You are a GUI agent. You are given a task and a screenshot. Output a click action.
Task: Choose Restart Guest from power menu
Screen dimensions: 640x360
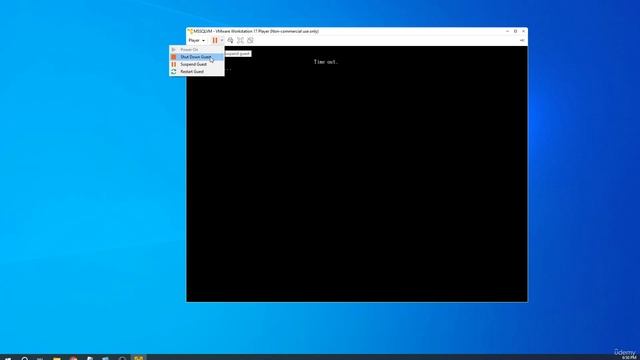click(x=197, y=71)
